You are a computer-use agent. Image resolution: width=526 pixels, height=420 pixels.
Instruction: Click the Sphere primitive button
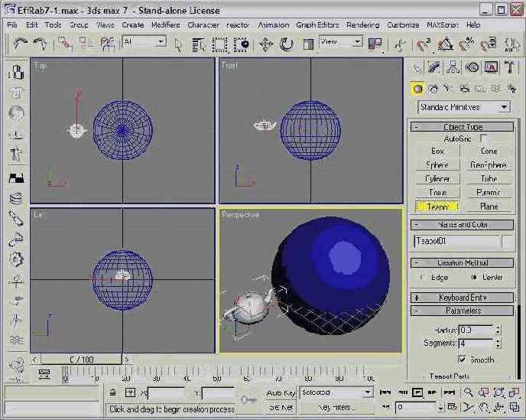pos(437,164)
